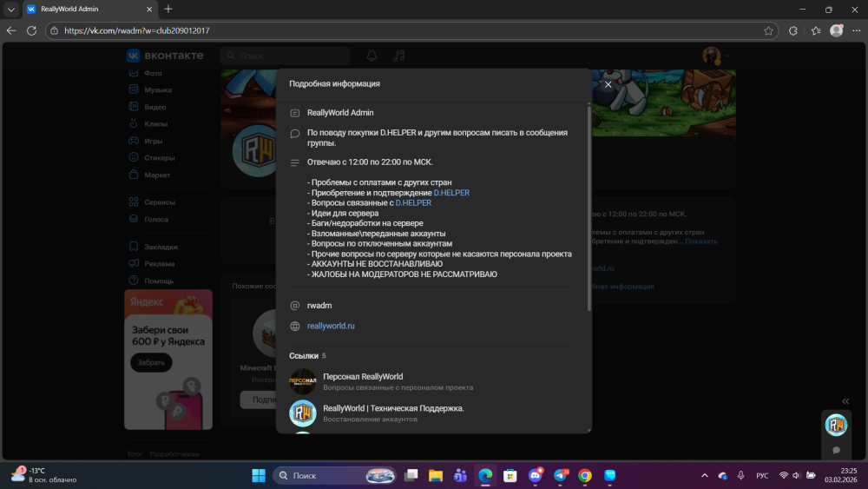The width and height of the screenshot is (868, 489).
Task: Open ReallyWorld Техническая Поддержка link
Action: click(x=393, y=408)
